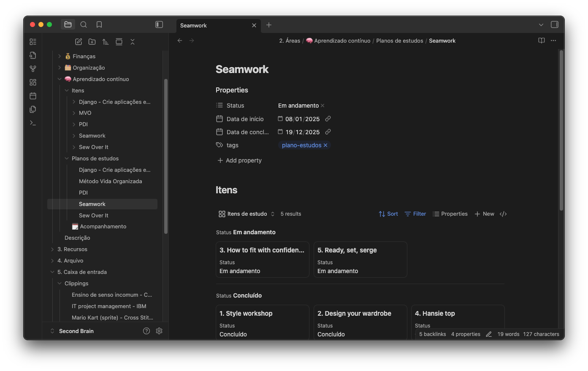The height and width of the screenshot is (371, 588).
Task: Open the bookmarks pane icon
Action: 99,24
